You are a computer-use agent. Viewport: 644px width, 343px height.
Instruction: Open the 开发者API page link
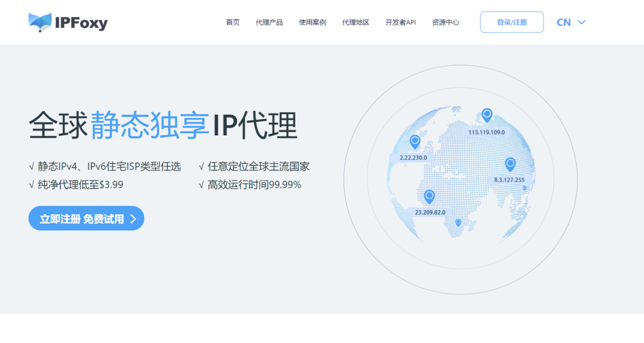(401, 22)
